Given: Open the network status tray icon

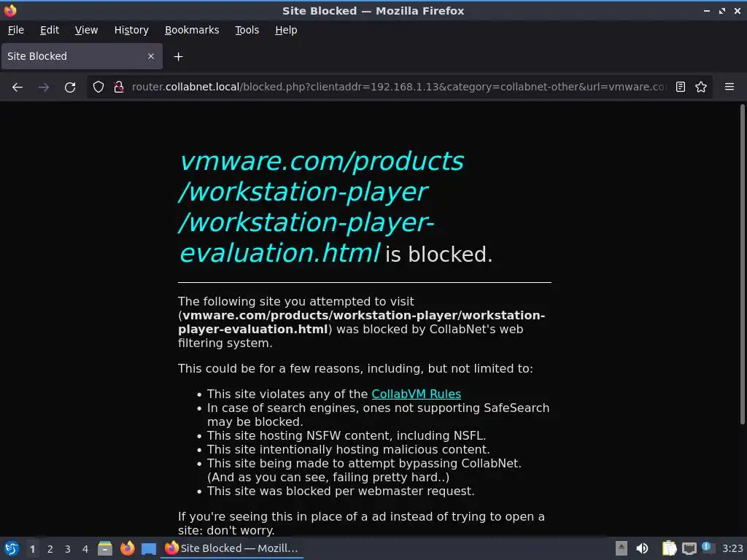Looking at the screenshot, I should coord(689,548).
